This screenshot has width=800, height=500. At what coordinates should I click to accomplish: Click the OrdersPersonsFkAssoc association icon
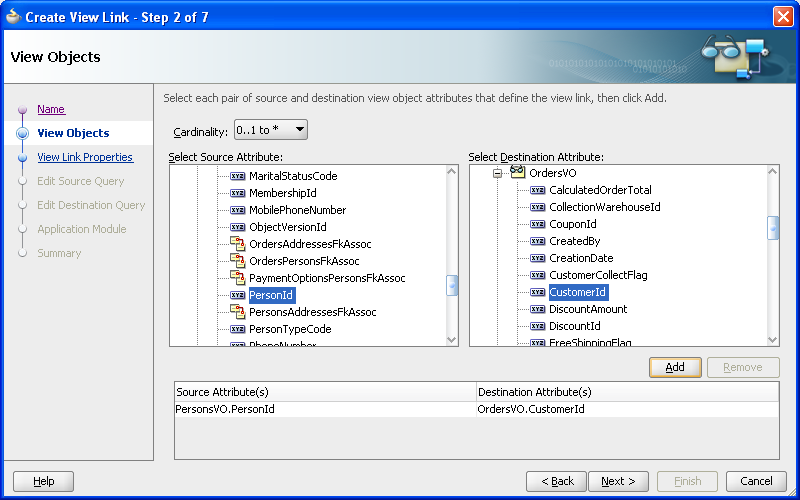click(237, 261)
